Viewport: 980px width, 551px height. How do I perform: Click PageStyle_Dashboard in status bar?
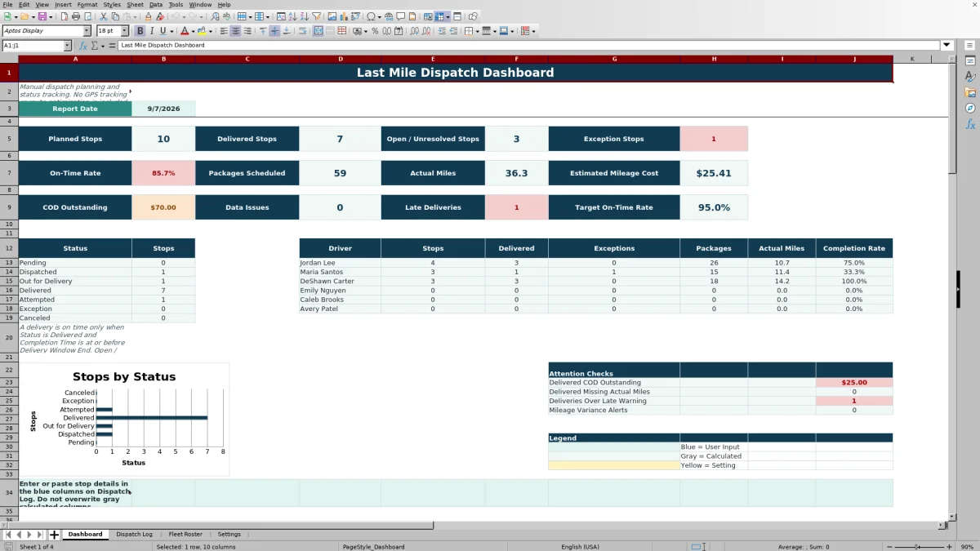point(373,547)
